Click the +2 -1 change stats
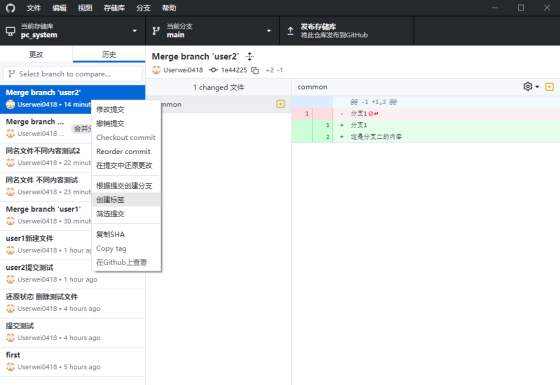This screenshot has height=385, width=560. [x=274, y=70]
